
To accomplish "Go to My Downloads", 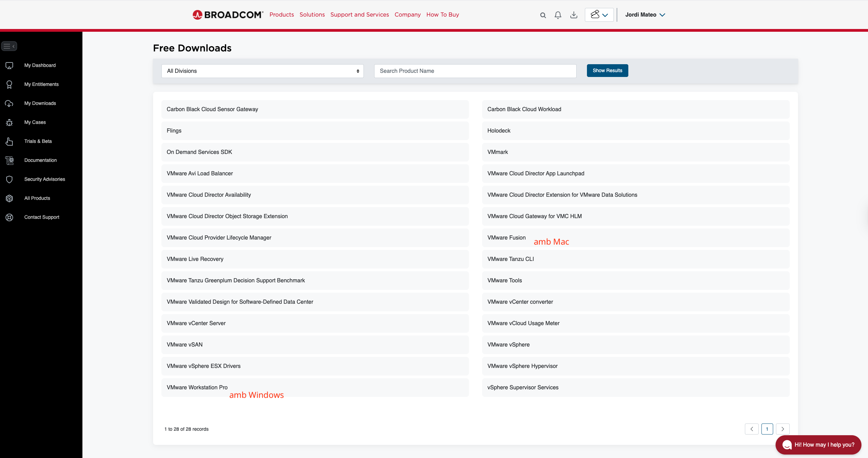I will click(40, 104).
